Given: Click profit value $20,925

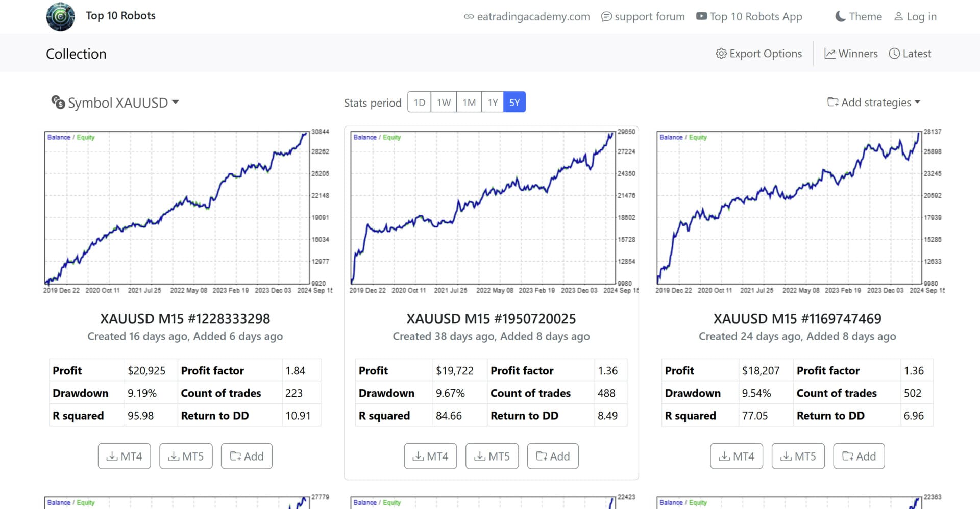Looking at the screenshot, I should point(146,371).
